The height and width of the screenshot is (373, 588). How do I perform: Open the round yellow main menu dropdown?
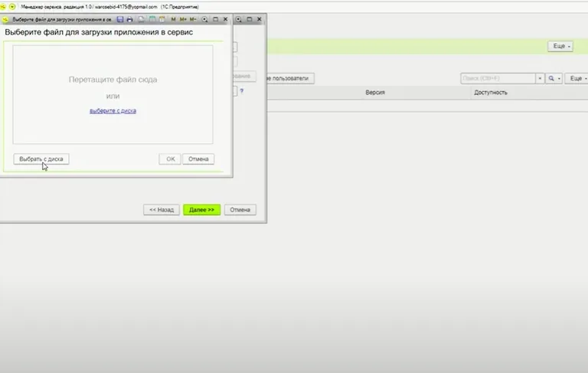point(12,5)
